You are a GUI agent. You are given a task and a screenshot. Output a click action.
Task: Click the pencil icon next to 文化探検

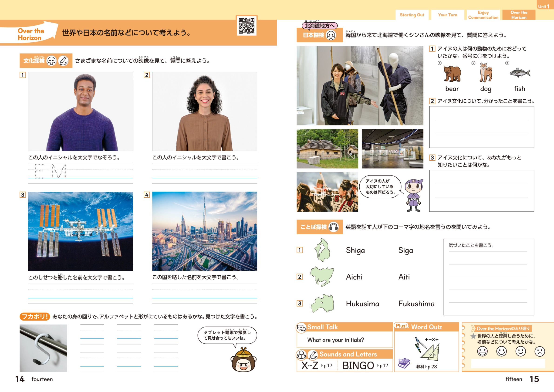pos(64,61)
